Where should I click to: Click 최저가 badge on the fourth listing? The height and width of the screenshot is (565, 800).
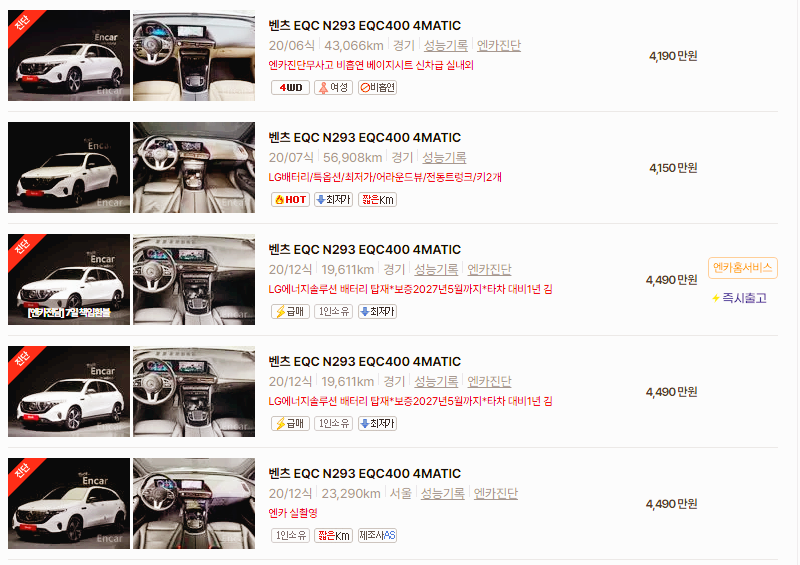click(x=378, y=424)
